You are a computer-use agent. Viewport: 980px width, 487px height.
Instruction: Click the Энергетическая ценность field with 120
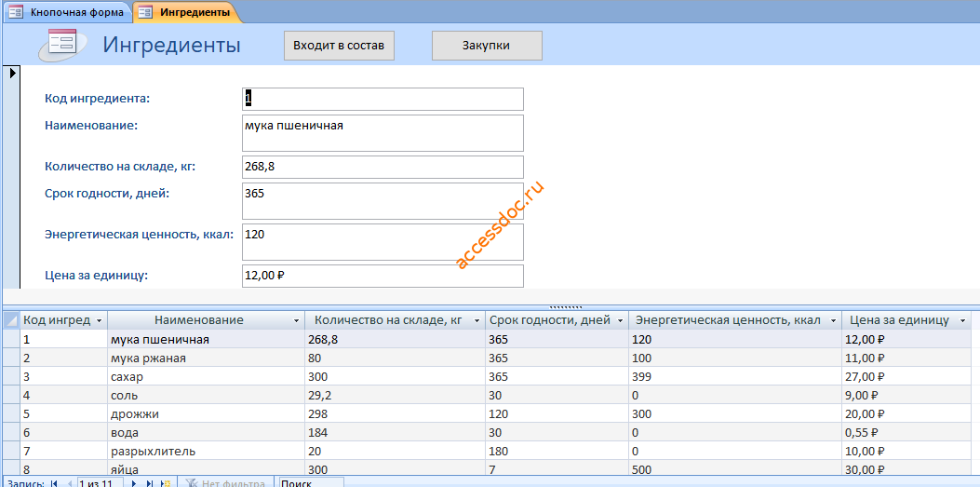[x=383, y=242]
